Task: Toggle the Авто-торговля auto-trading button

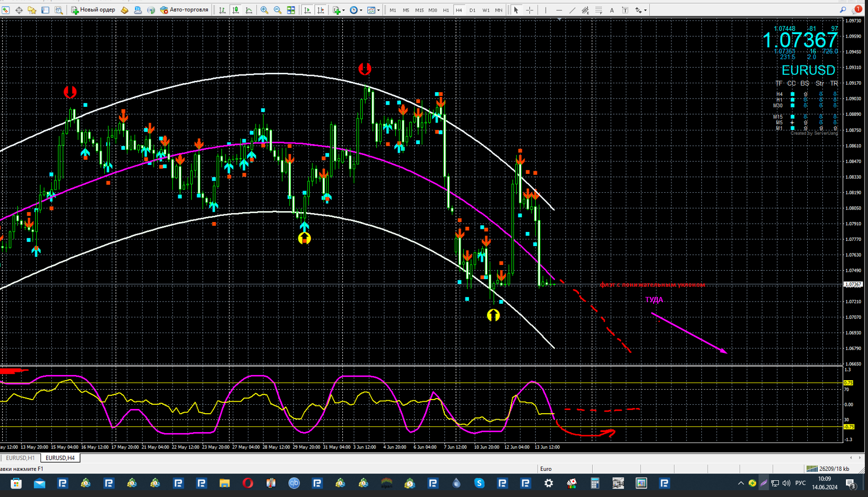Action: pos(184,10)
